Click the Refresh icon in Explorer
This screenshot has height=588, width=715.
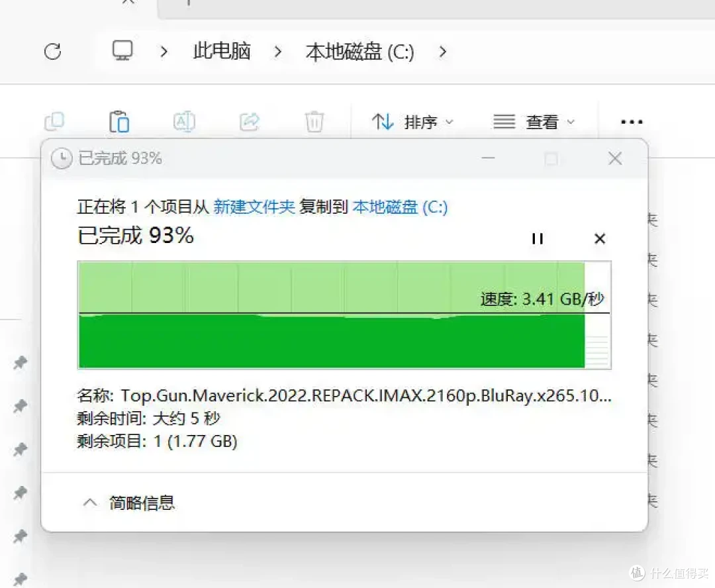pyautogui.click(x=53, y=52)
